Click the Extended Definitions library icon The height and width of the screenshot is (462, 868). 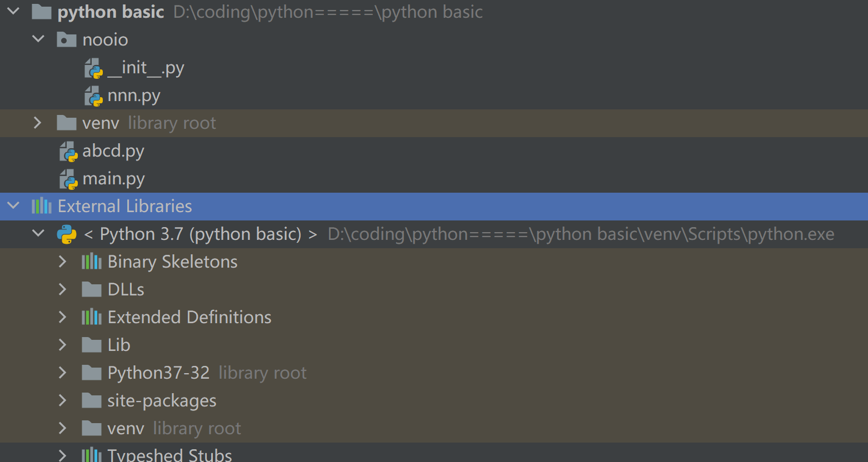pos(92,317)
